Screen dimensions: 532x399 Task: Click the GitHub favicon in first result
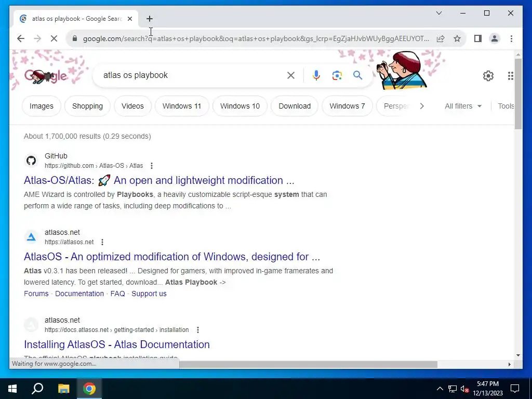point(31,161)
